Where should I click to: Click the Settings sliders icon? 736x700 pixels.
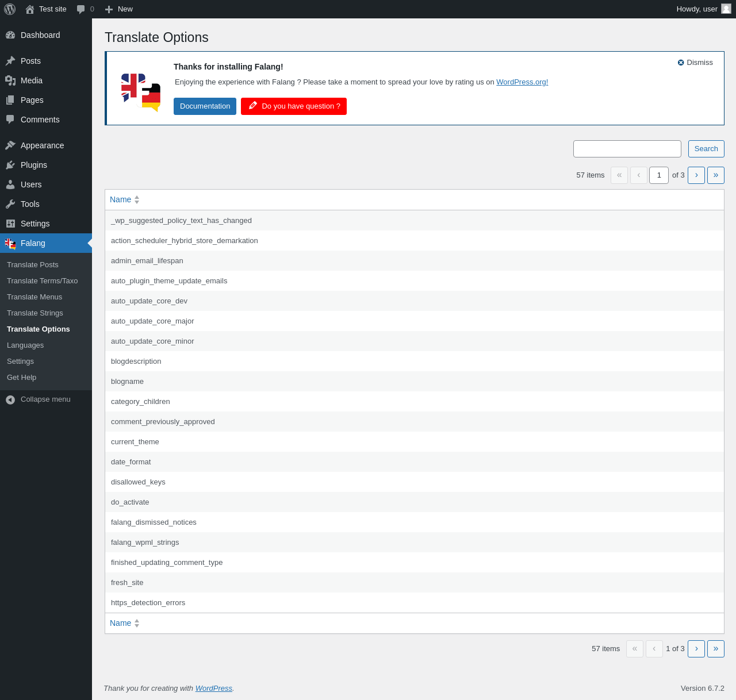point(10,224)
